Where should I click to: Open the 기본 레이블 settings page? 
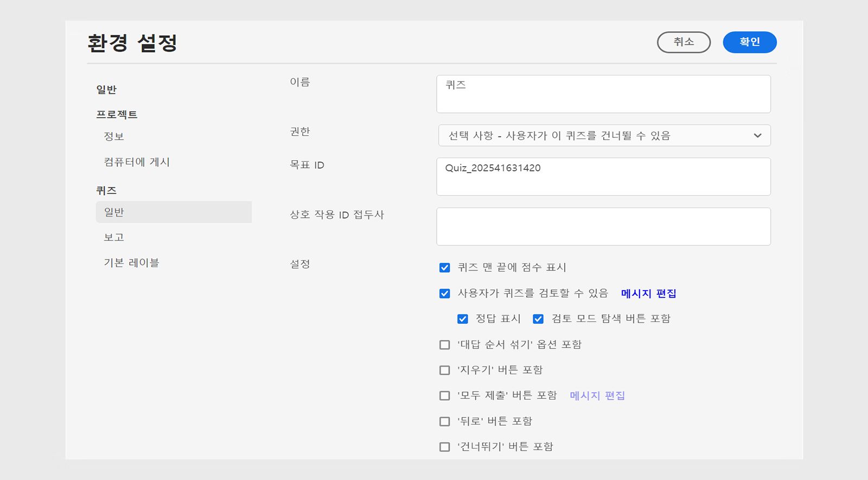click(x=131, y=263)
